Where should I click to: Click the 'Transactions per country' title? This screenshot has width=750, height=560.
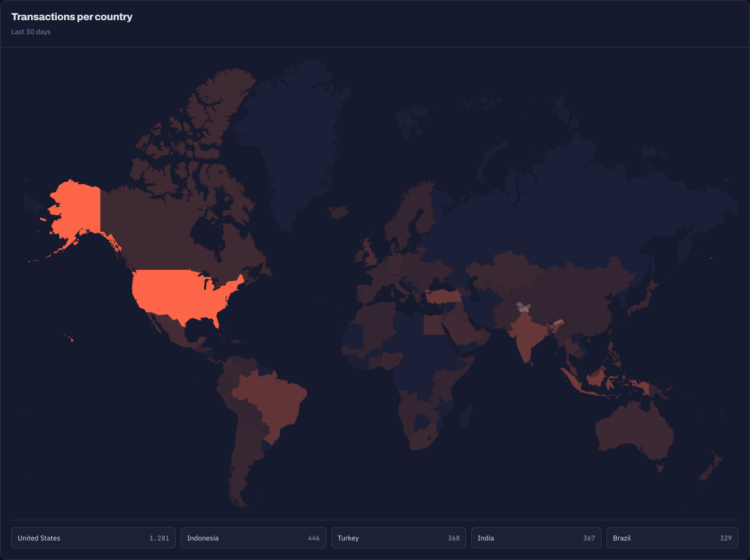[x=72, y=17]
